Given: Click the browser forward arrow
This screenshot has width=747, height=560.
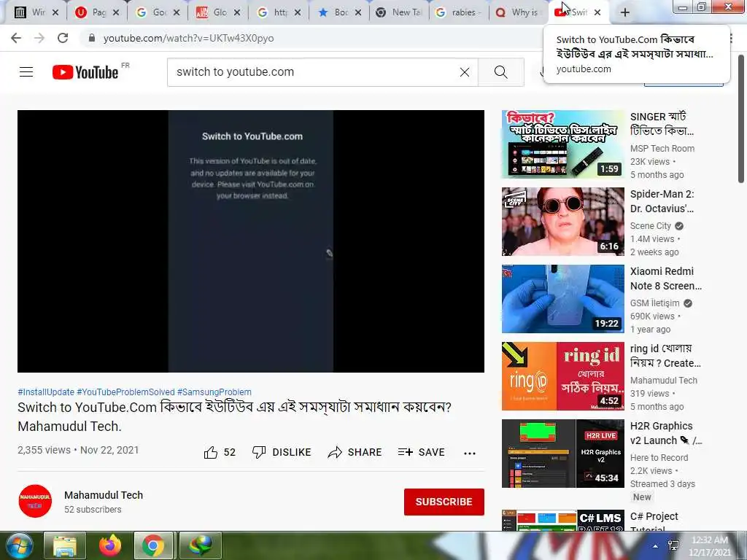Looking at the screenshot, I should 39,38.
